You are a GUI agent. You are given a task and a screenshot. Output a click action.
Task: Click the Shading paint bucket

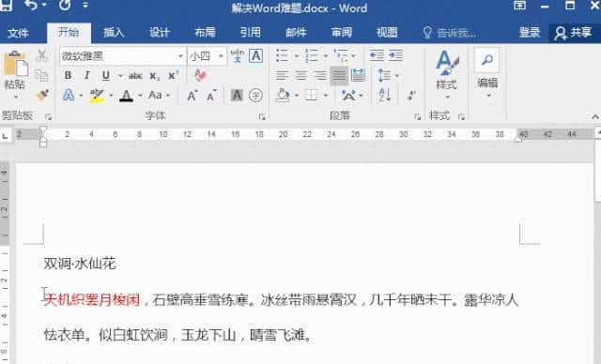283,96
